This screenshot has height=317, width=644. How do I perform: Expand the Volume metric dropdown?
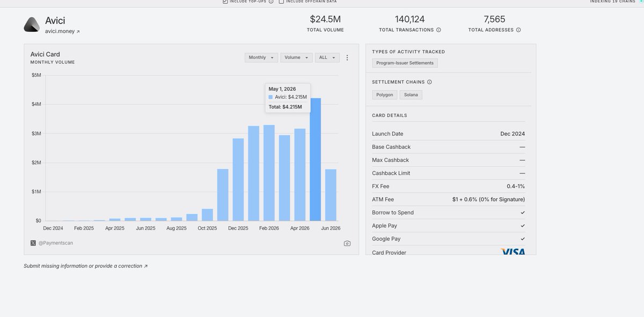[x=296, y=57]
